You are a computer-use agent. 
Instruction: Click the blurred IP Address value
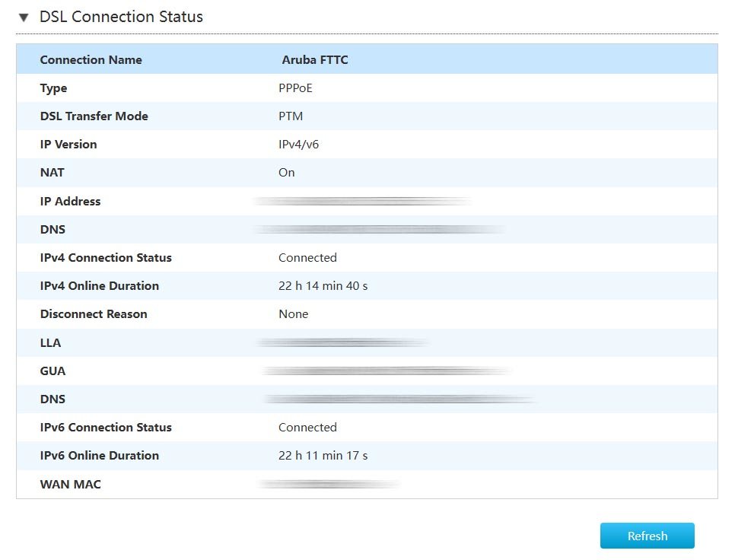click(x=361, y=202)
